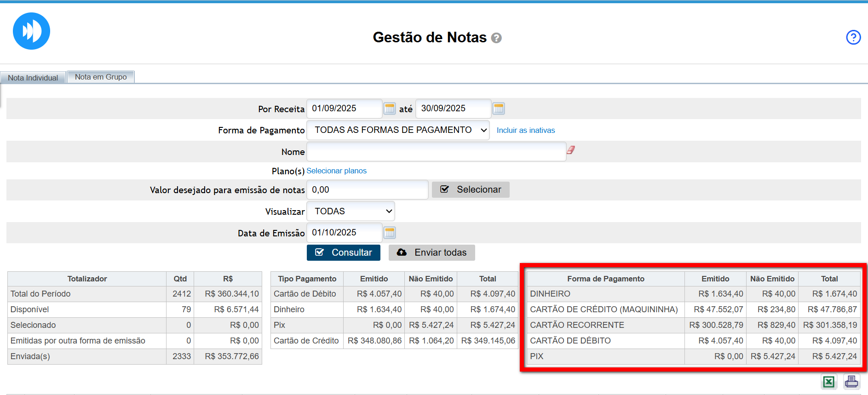
Task: Open the help icon beside Gestão de Notas title
Action: 496,38
